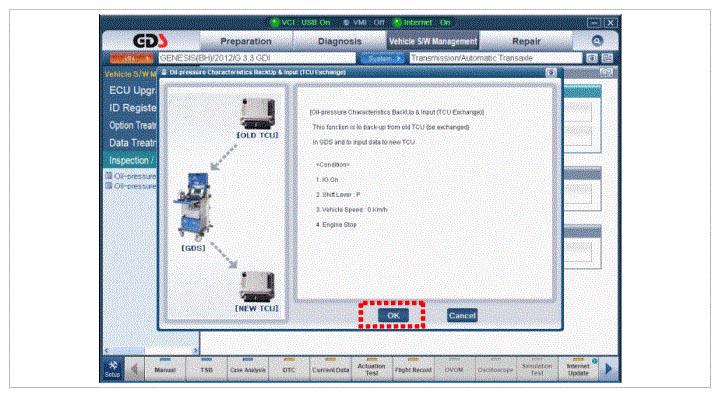Click the Transmission/Automatic Transaxle system field
720x397 pixels.
coord(495,58)
